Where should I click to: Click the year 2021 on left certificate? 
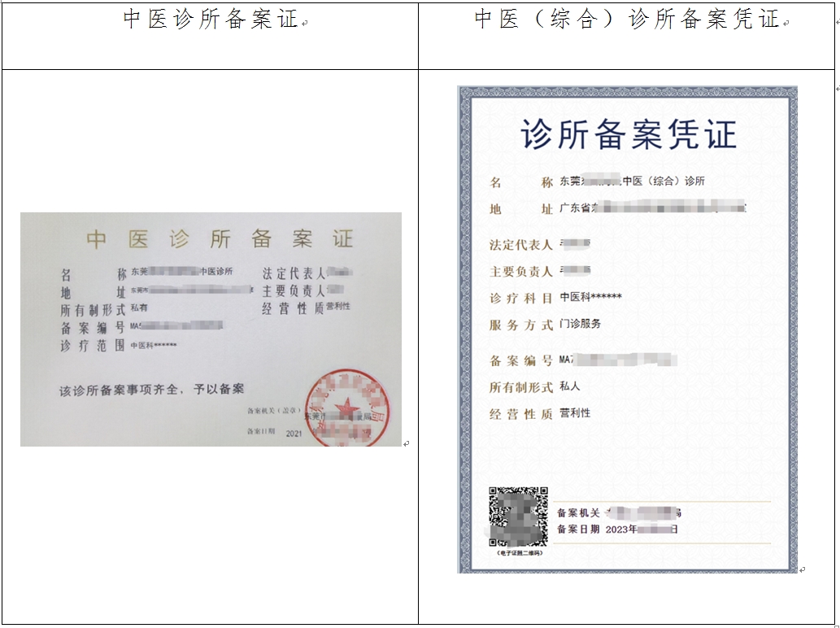(295, 434)
